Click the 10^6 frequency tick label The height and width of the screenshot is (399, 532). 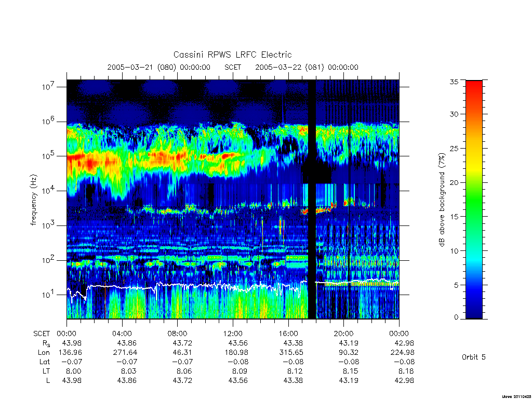tap(49, 122)
